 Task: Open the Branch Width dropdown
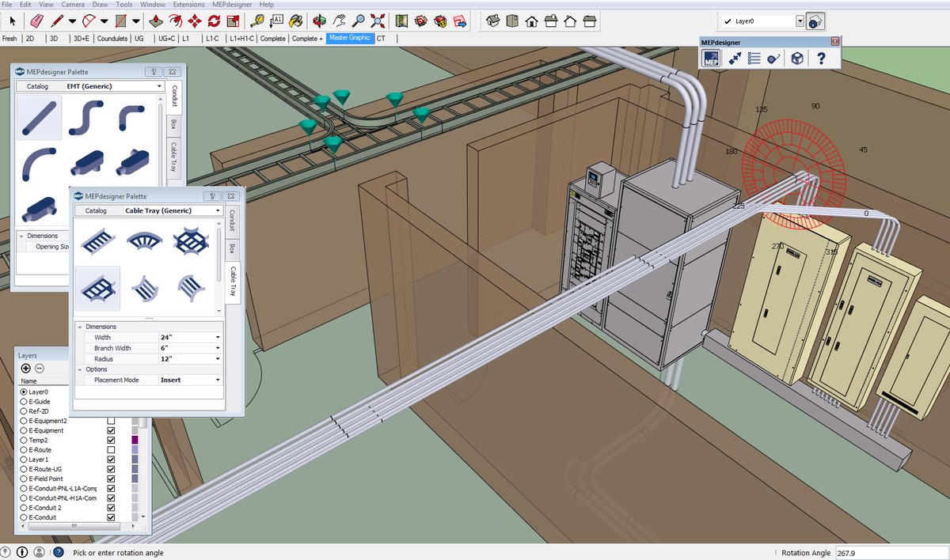[x=218, y=348]
